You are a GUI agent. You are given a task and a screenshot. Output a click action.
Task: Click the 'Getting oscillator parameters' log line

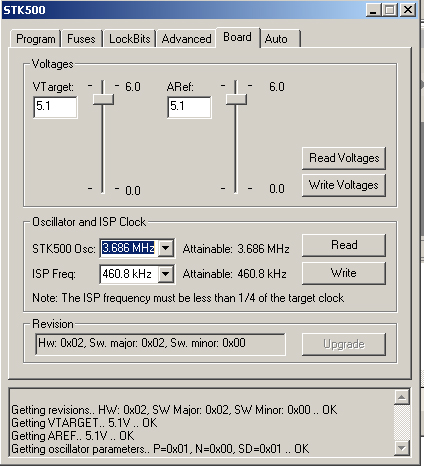[x=160, y=449]
